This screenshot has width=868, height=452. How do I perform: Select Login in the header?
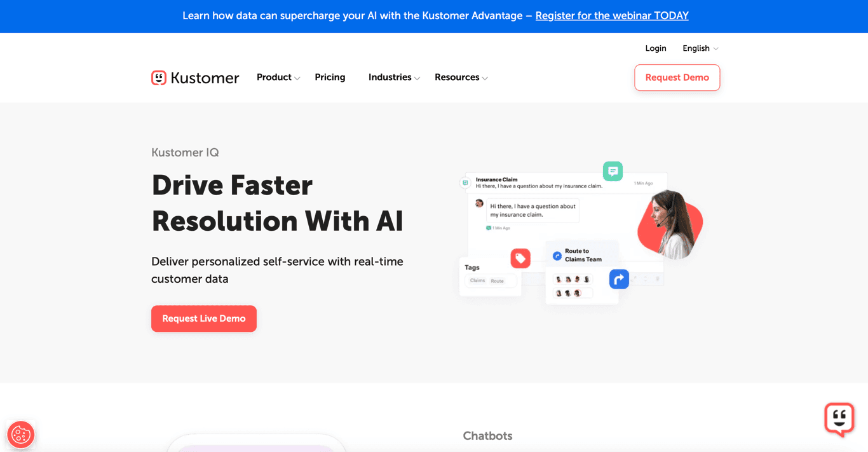pyautogui.click(x=656, y=48)
